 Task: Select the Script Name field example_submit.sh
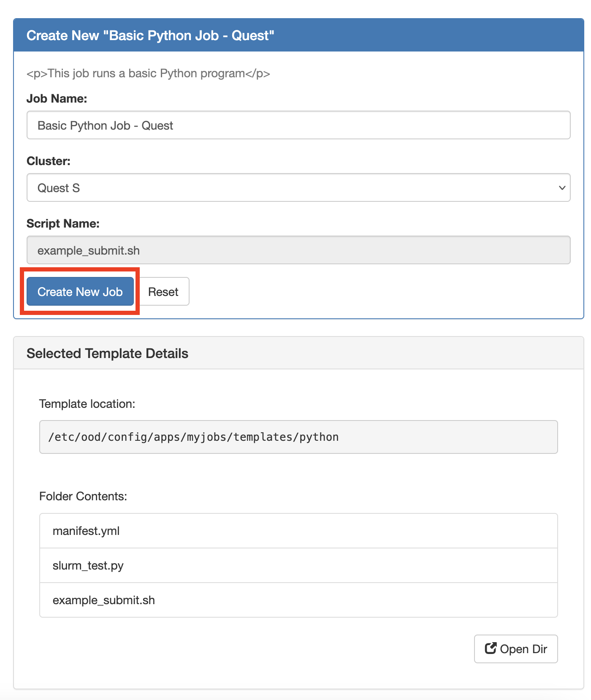click(298, 250)
